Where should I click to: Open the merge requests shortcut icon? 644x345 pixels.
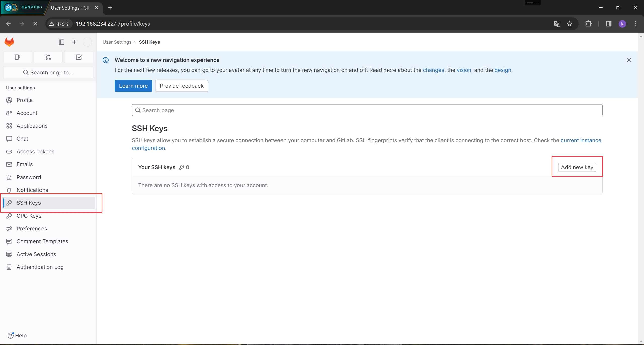[x=48, y=57]
